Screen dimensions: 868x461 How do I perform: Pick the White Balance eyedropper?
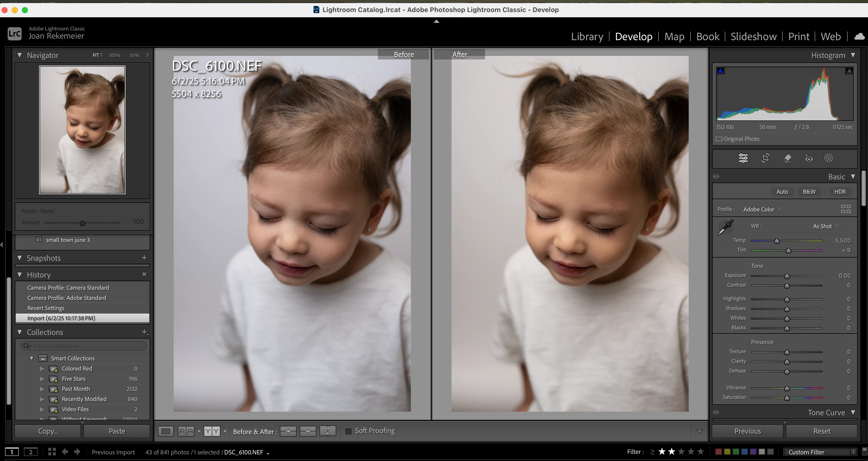[726, 227]
